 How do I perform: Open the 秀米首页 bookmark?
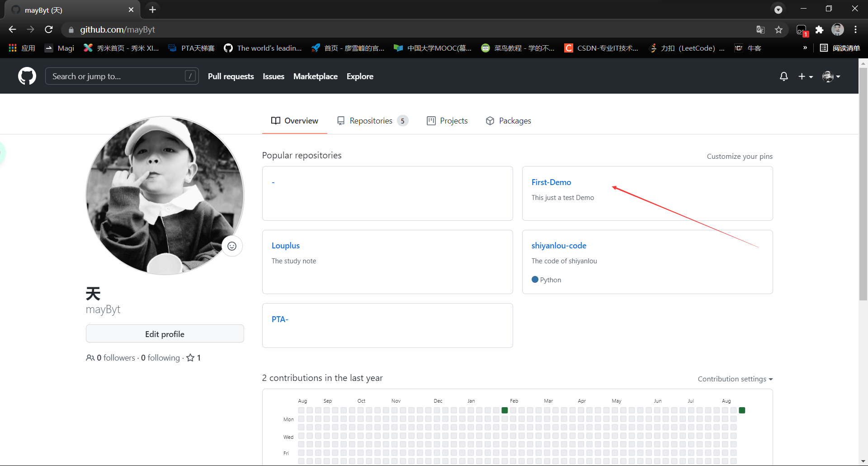(x=122, y=48)
